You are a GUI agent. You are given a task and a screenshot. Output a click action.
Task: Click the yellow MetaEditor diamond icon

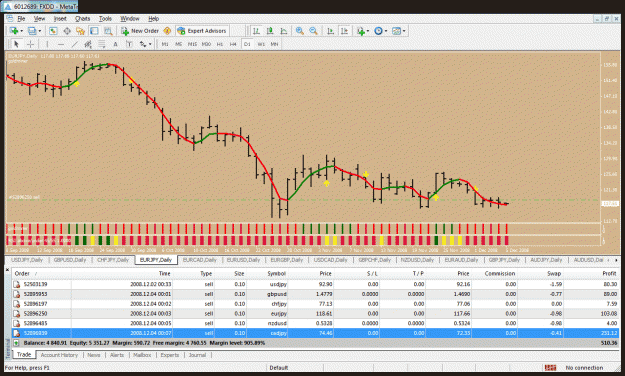pyautogui.click(x=167, y=31)
